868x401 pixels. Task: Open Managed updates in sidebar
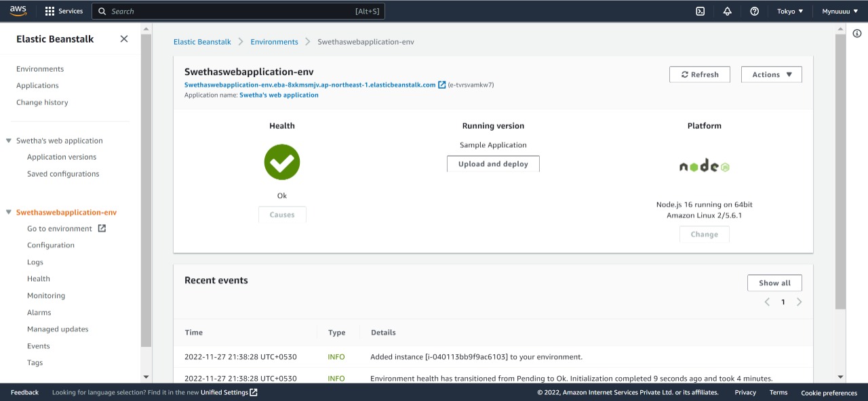pyautogui.click(x=58, y=329)
